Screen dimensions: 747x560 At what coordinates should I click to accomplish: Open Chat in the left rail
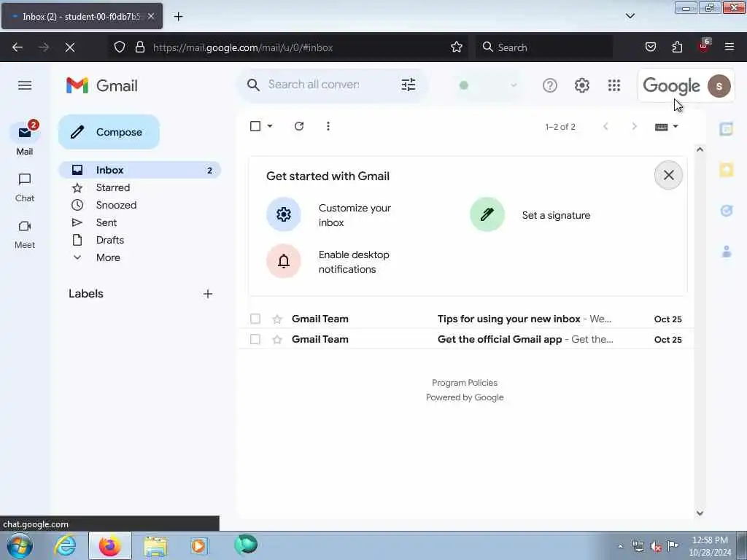pyautogui.click(x=25, y=187)
